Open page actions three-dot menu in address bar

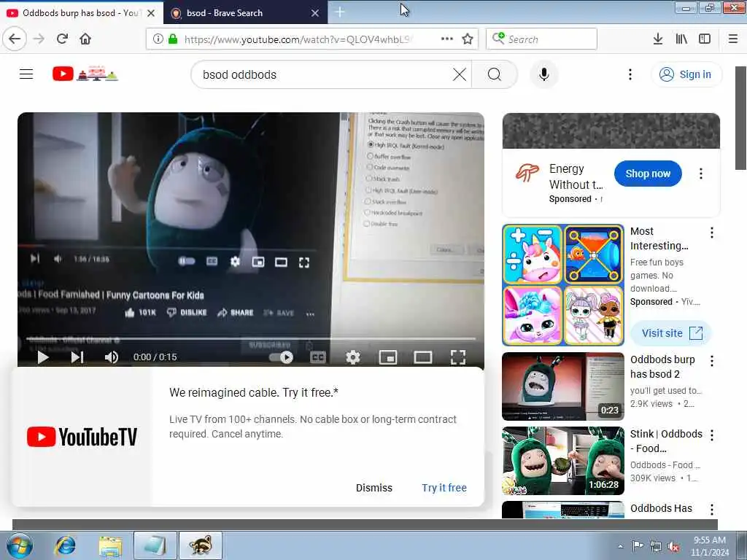447,39
